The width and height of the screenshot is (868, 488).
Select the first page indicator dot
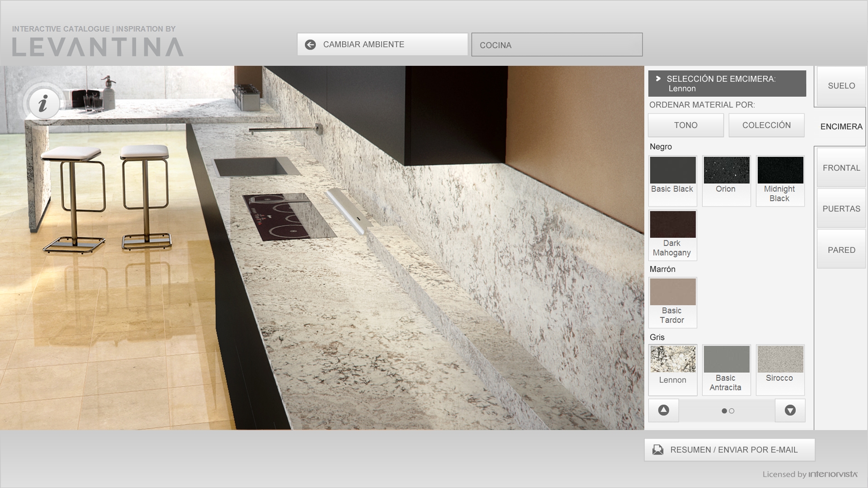tap(724, 411)
